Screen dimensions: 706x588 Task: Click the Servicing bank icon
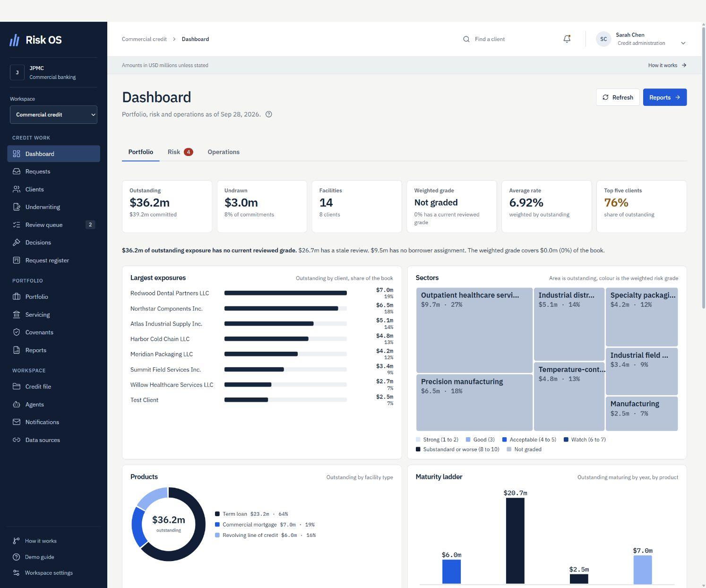17,315
